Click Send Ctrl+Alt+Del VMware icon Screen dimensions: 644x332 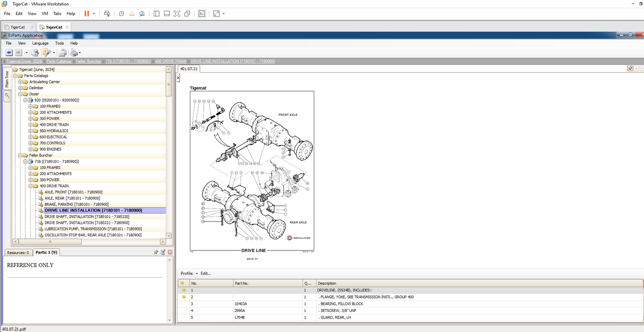(x=107, y=14)
